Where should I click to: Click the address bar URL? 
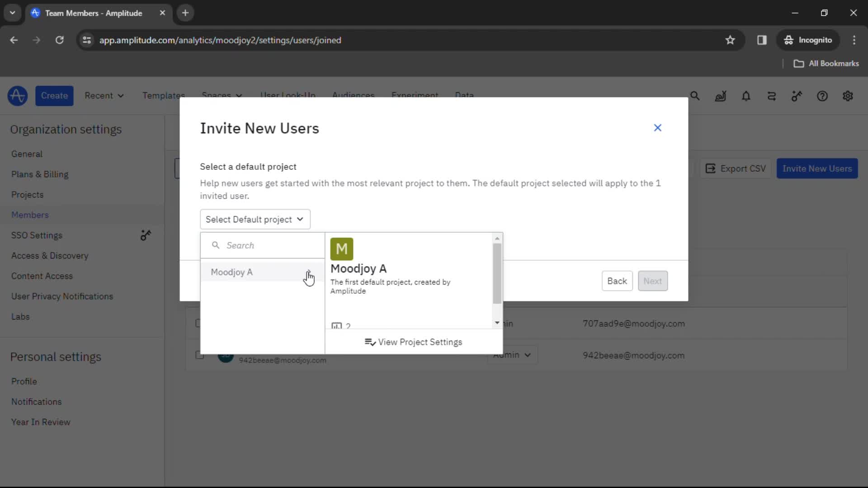(x=220, y=40)
